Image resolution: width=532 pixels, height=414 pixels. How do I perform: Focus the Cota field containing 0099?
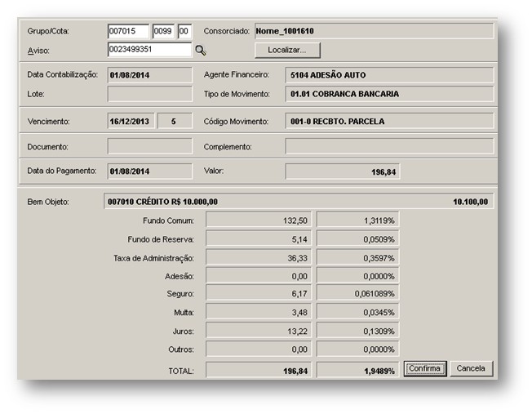coord(163,31)
